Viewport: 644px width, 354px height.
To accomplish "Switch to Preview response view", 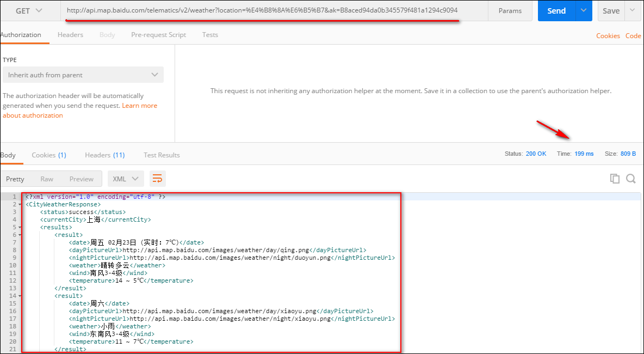I will [82, 179].
